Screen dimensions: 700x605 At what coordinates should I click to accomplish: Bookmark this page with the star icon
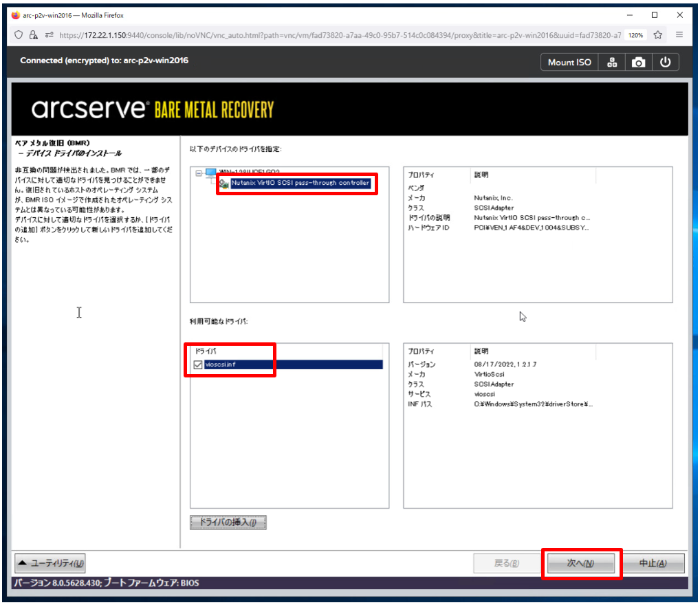(x=657, y=35)
